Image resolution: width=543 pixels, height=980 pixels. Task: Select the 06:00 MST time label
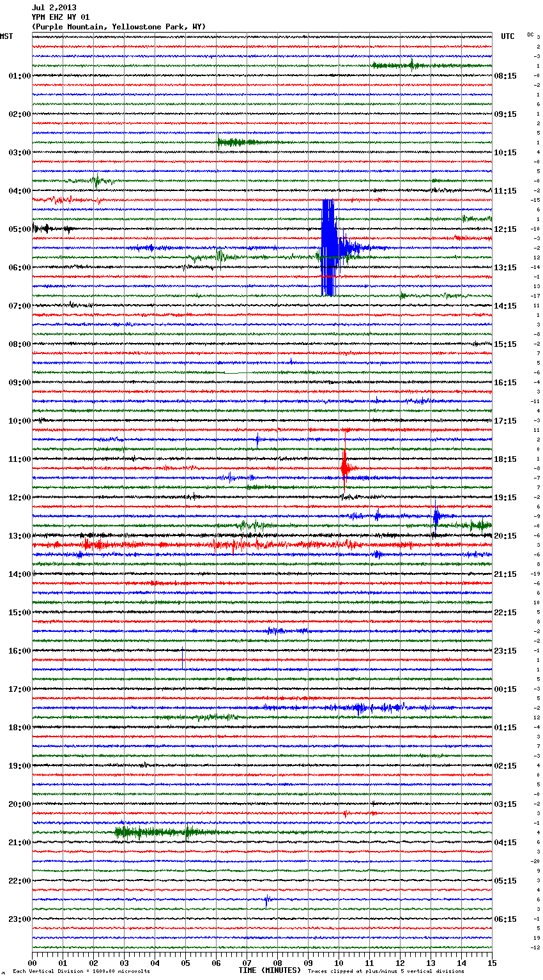pos(20,268)
